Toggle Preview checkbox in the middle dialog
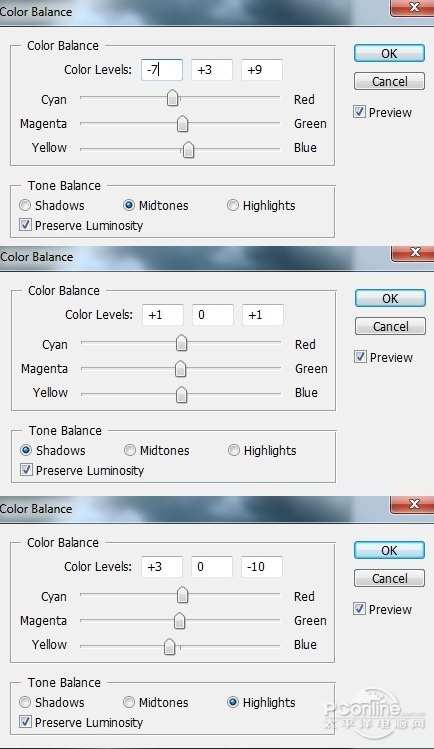Image resolution: width=434 pixels, height=749 pixels. click(x=360, y=357)
